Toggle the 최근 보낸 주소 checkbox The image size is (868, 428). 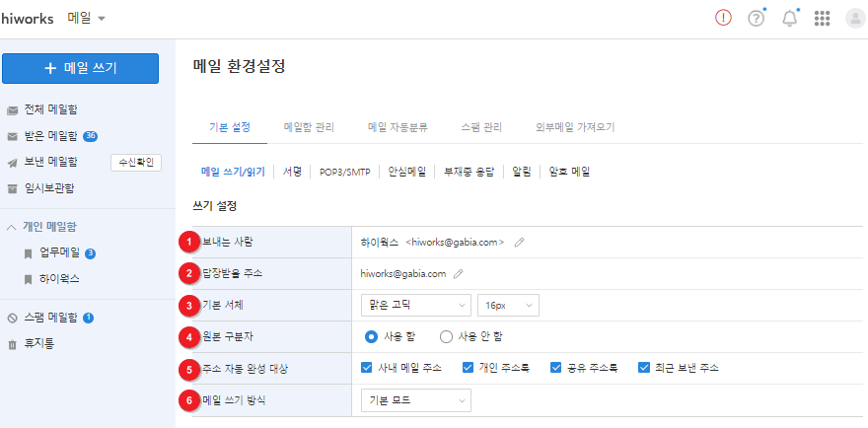tap(644, 368)
